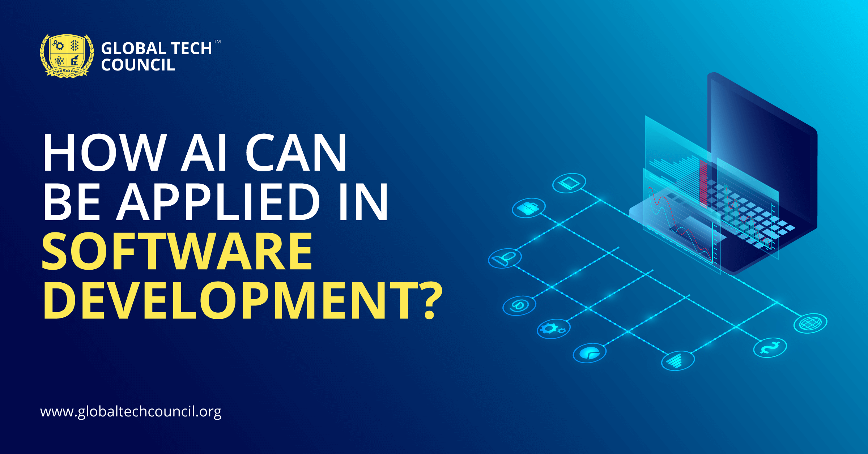This screenshot has width=868, height=454.
Task: Click the BE APPLIED IN headline line
Action: 216,202
